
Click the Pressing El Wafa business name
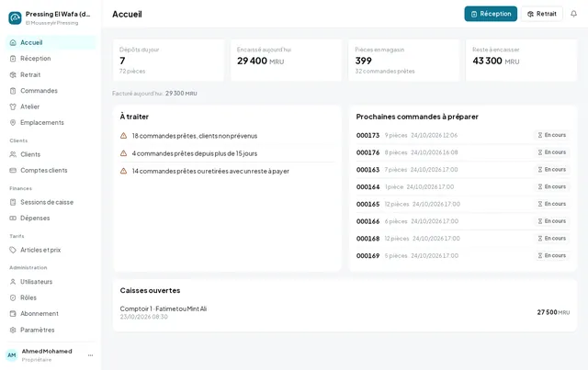click(x=58, y=15)
